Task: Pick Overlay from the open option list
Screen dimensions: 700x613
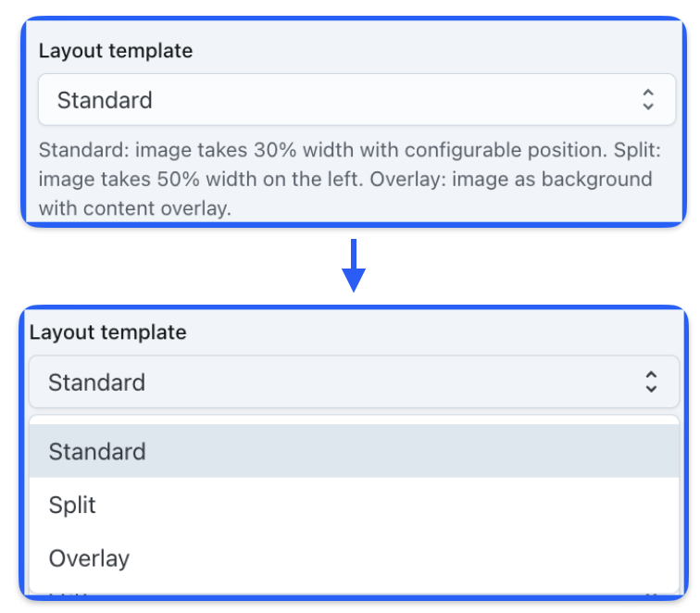Action: (x=89, y=558)
